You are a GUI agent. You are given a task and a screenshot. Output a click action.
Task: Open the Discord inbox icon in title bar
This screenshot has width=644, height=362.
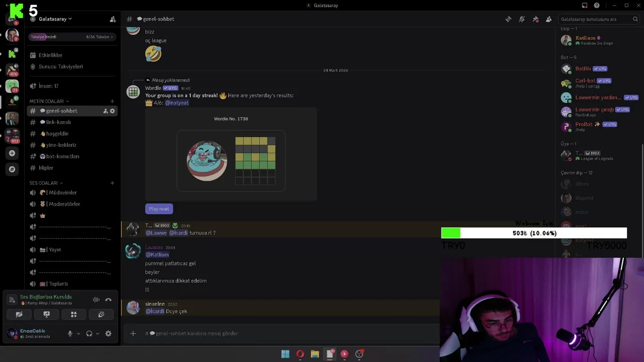585,6
